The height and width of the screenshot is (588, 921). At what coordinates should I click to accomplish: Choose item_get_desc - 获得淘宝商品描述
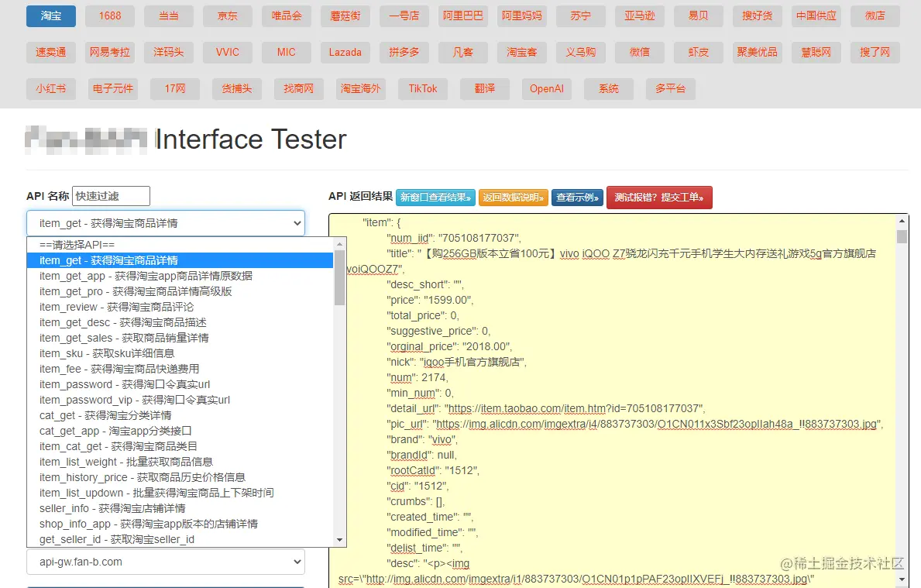point(180,322)
